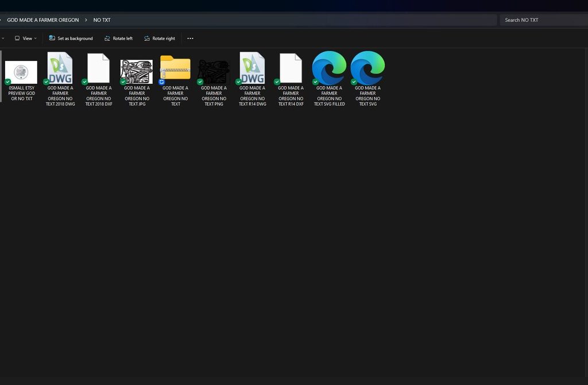This screenshot has height=385, width=588.
Task: Open the See more ellipsis menu
Action: tap(190, 38)
